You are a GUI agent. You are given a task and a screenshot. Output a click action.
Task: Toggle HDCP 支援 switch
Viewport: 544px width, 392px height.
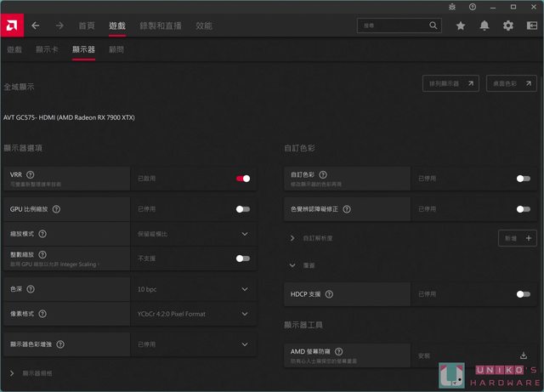point(524,294)
